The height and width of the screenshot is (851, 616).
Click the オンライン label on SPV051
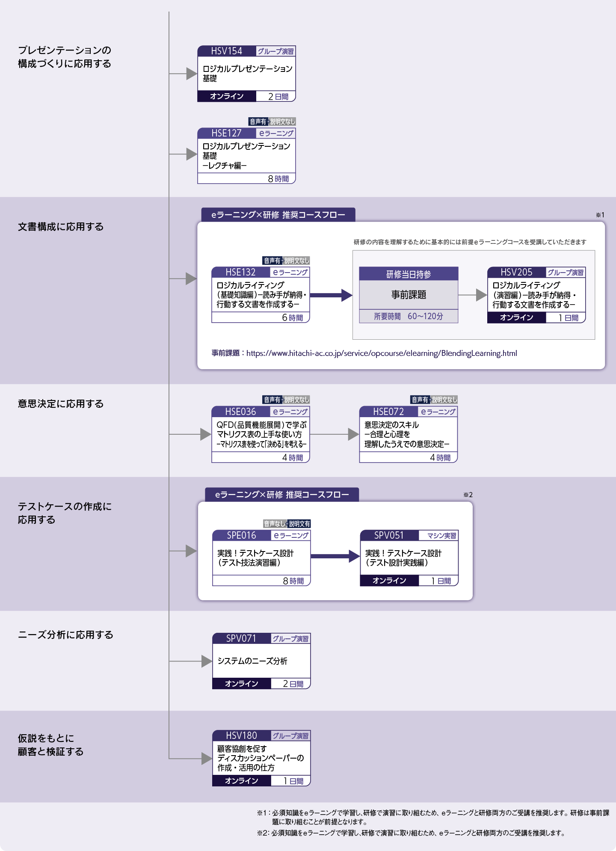coord(389,581)
